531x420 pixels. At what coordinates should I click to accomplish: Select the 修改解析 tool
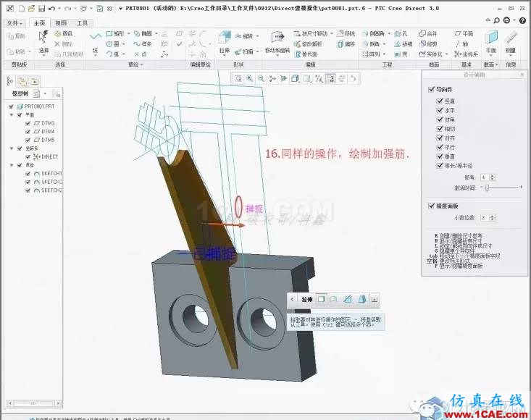point(308,44)
